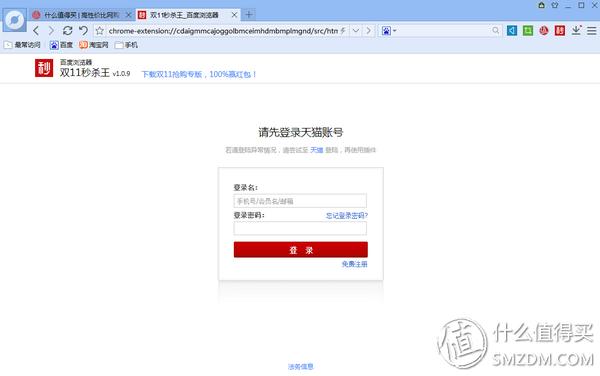Click the red 秒 extension toolbar icon
Viewport: 600px width, 376px height.
pos(560,31)
